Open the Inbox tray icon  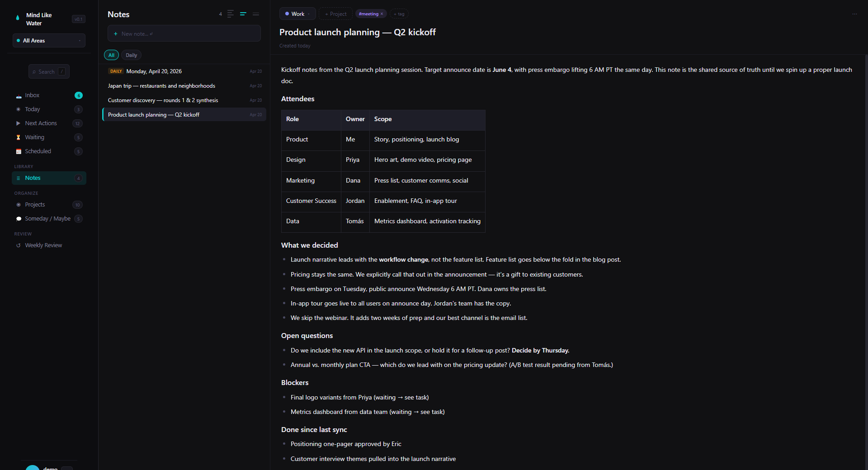tap(19, 96)
